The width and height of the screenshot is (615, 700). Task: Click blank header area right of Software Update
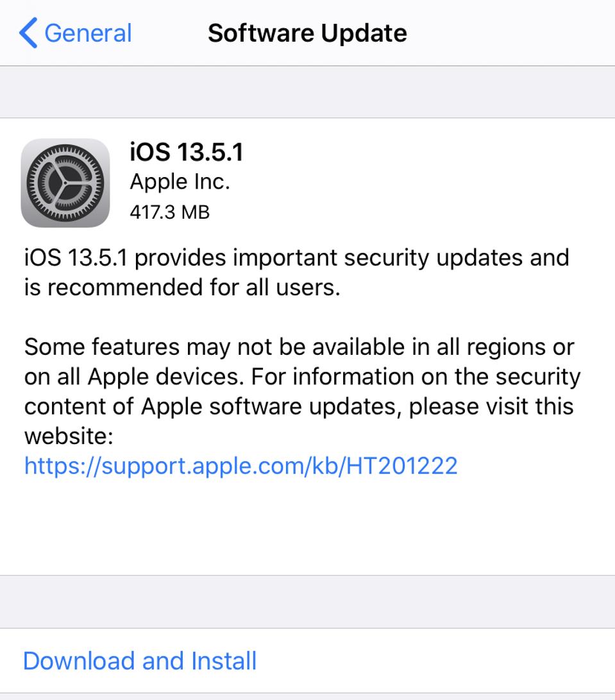513,33
